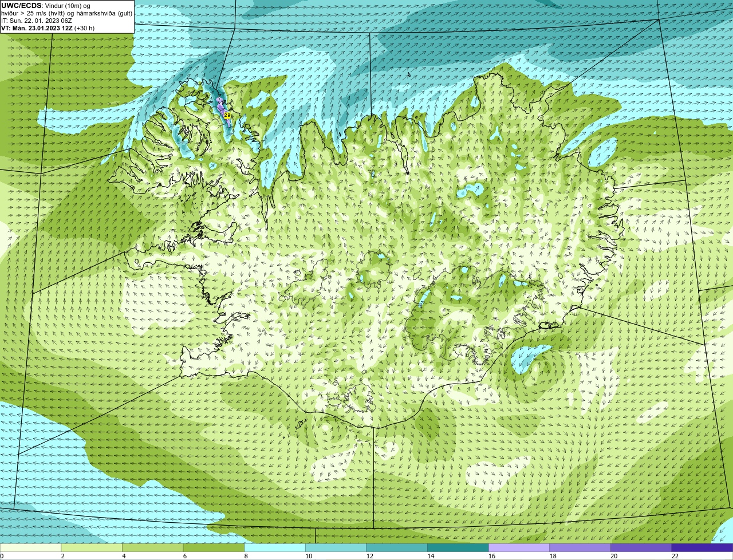Image resolution: width=733 pixels, height=560 pixels.
Task: Click the scale label '18'
Action: [553, 556]
